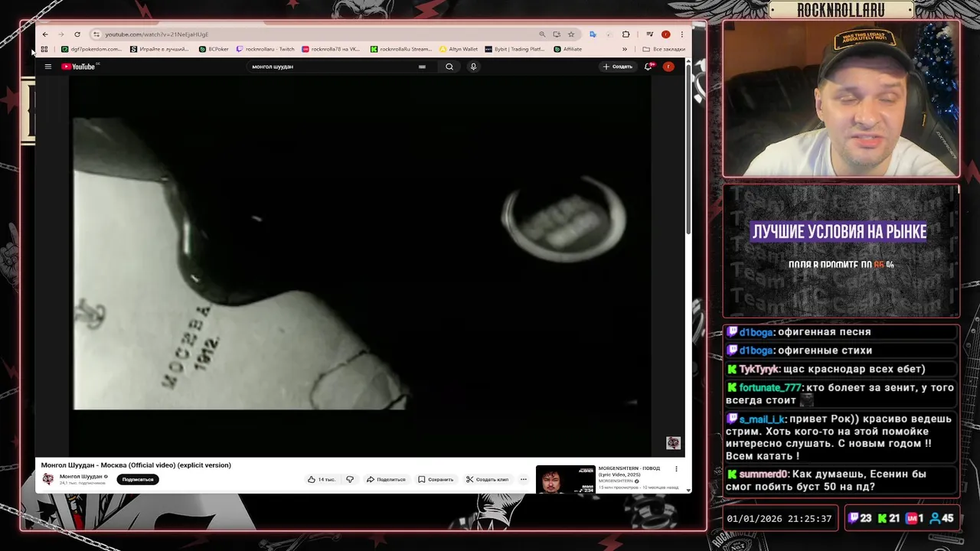Open the Chrome profile avatar
980x551 pixels.
coord(666,34)
